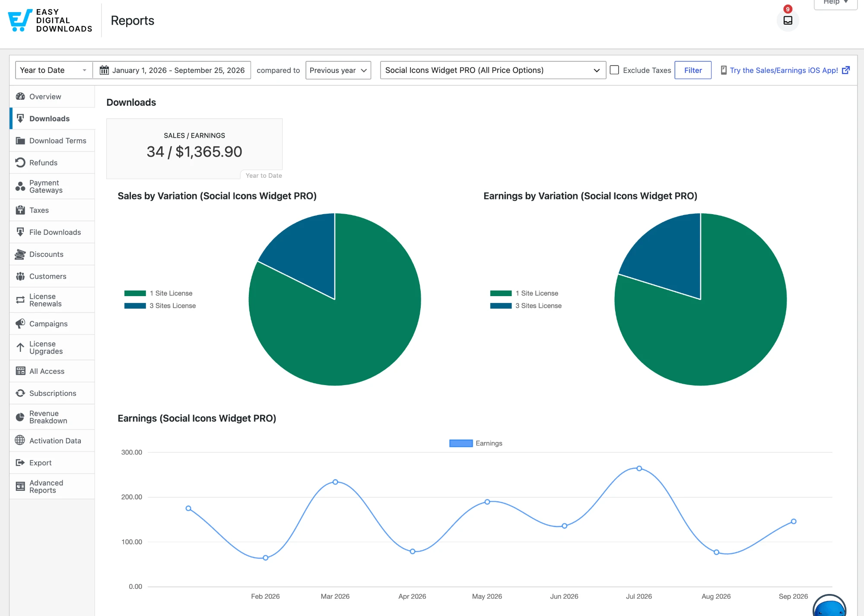Switch to the Taxes tab
This screenshot has height=616, width=864.
52,210
